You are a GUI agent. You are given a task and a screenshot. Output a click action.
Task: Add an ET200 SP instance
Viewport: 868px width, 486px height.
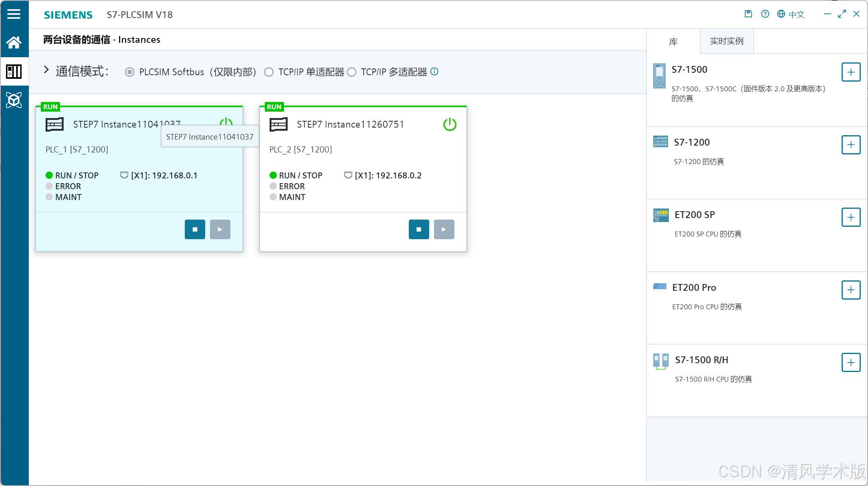pyautogui.click(x=851, y=217)
